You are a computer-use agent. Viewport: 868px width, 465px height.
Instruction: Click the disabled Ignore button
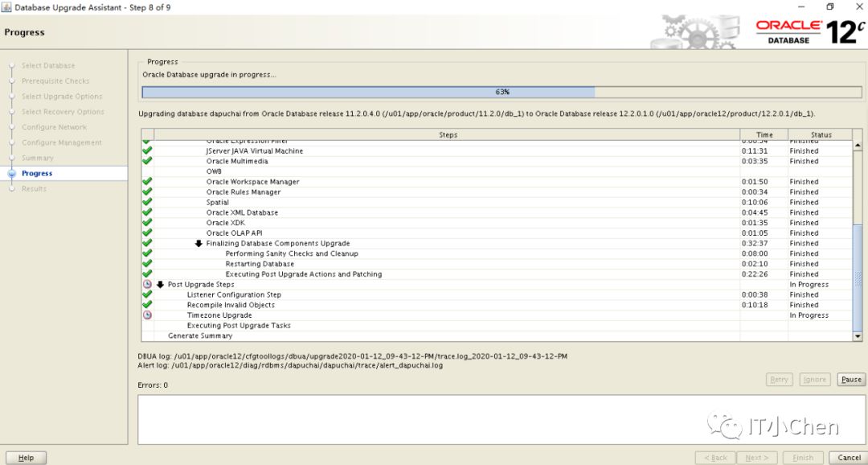coord(815,380)
